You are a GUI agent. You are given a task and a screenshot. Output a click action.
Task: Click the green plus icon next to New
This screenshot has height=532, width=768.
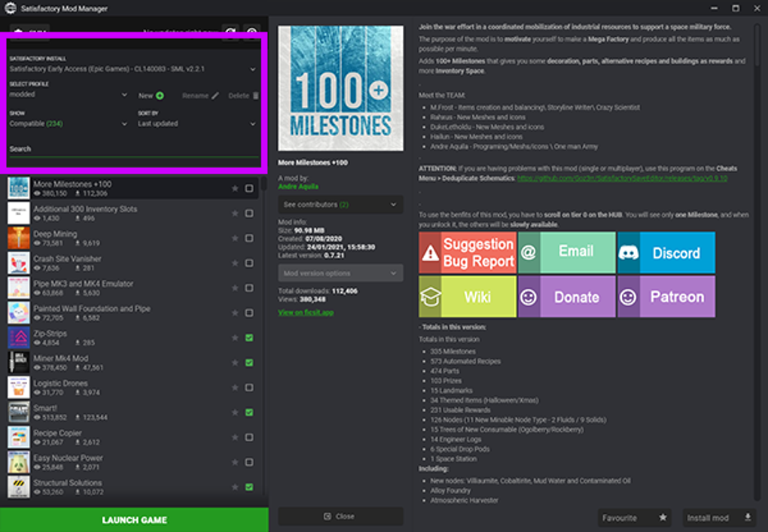click(x=160, y=96)
